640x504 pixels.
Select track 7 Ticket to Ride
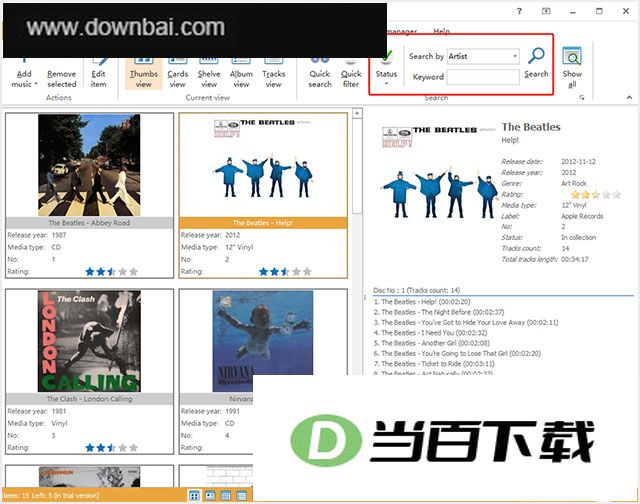click(x=434, y=364)
